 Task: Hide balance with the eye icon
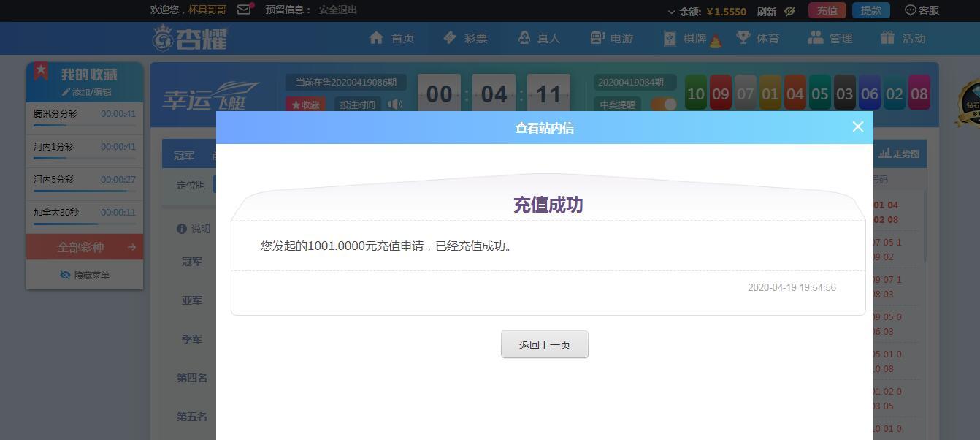point(789,11)
